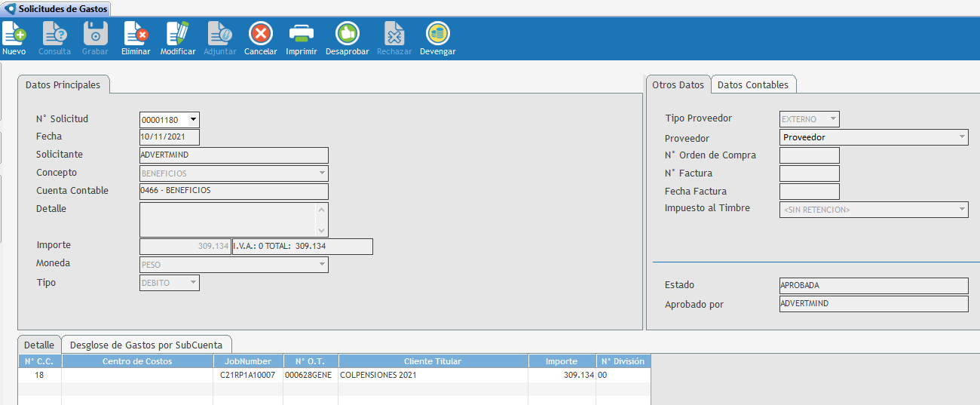Click the Solicitudes de Gastos window icon

pyautogui.click(x=10, y=9)
